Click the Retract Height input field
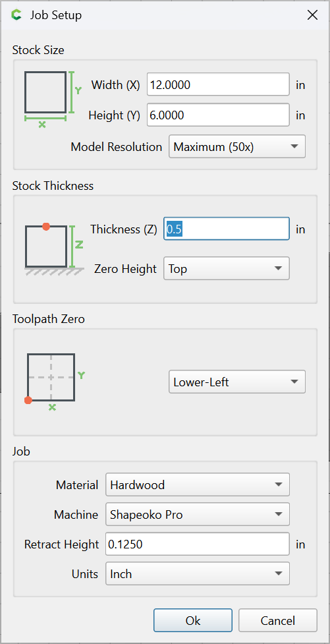 click(x=198, y=544)
